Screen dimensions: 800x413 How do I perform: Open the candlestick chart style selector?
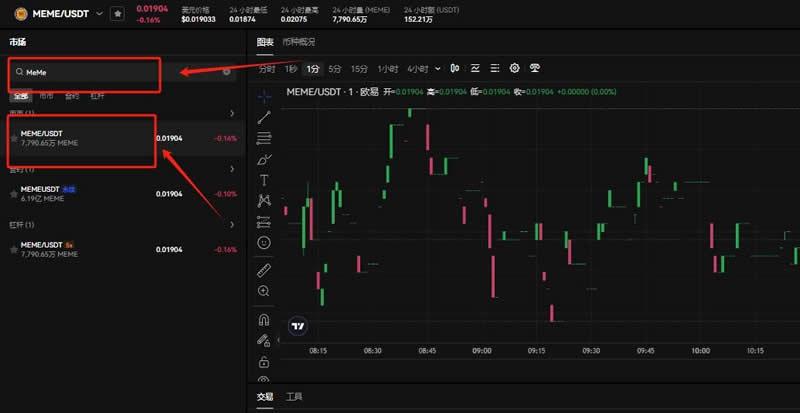[x=455, y=68]
